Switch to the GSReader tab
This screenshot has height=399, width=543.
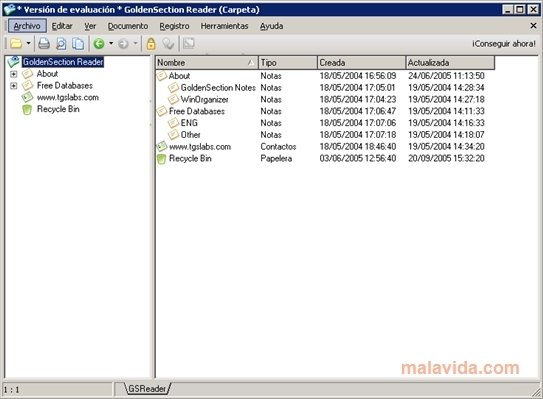147,389
